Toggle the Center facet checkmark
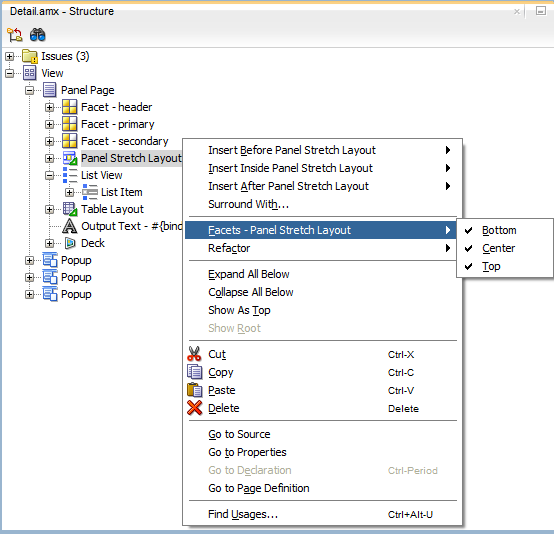The height and width of the screenshot is (534, 554). click(468, 248)
